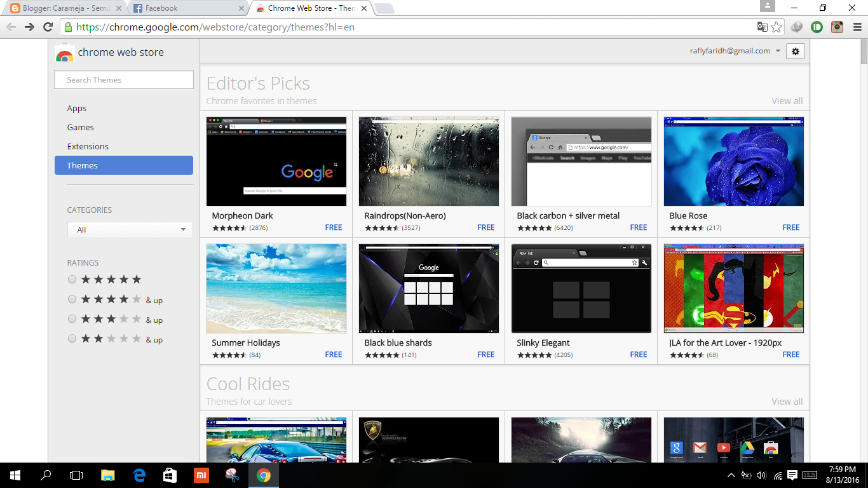Open the Raindrops(Non-Aero) theme title
868x488 pixels.
coord(405,216)
